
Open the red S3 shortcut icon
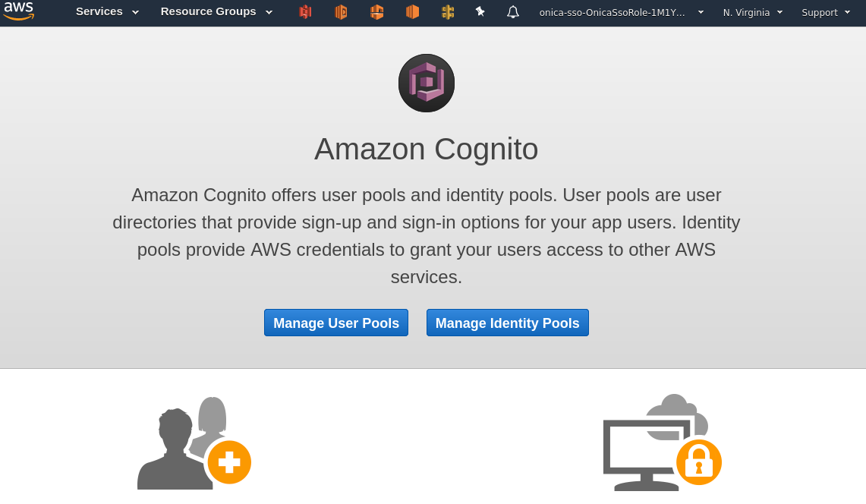[x=305, y=11]
